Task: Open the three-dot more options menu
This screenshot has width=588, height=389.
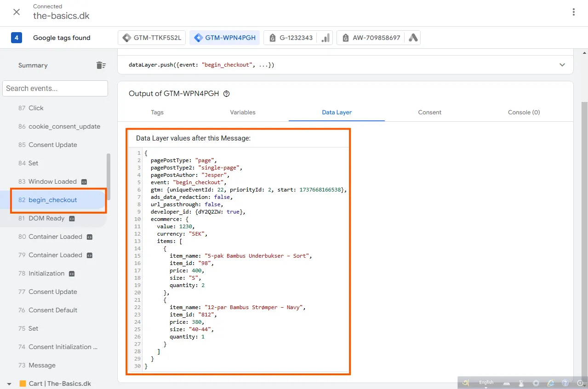Action: 573,12
